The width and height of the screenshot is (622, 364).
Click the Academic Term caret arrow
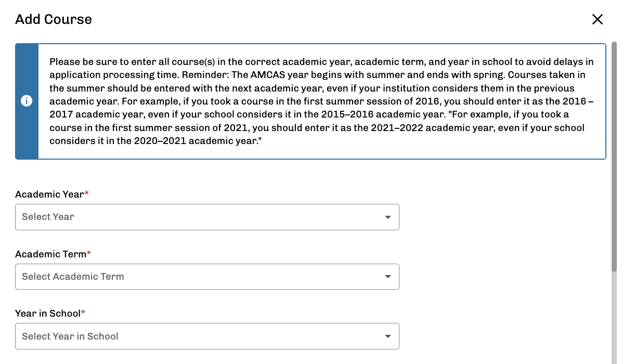click(388, 277)
